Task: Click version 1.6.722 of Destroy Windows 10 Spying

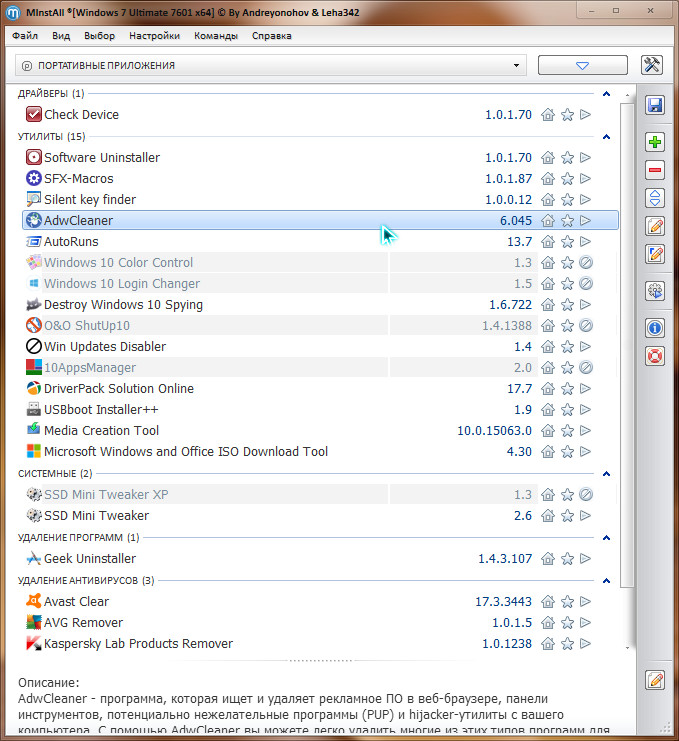Action: point(510,305)
